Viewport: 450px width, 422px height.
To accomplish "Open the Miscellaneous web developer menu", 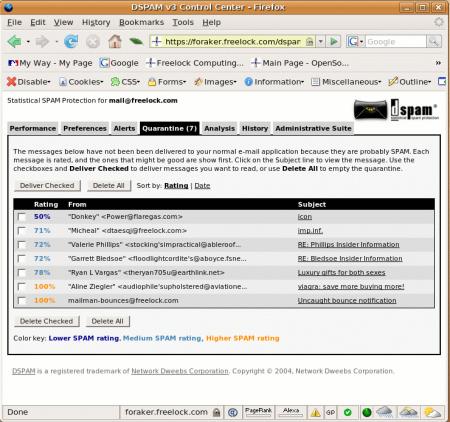I will click(346, 82).
